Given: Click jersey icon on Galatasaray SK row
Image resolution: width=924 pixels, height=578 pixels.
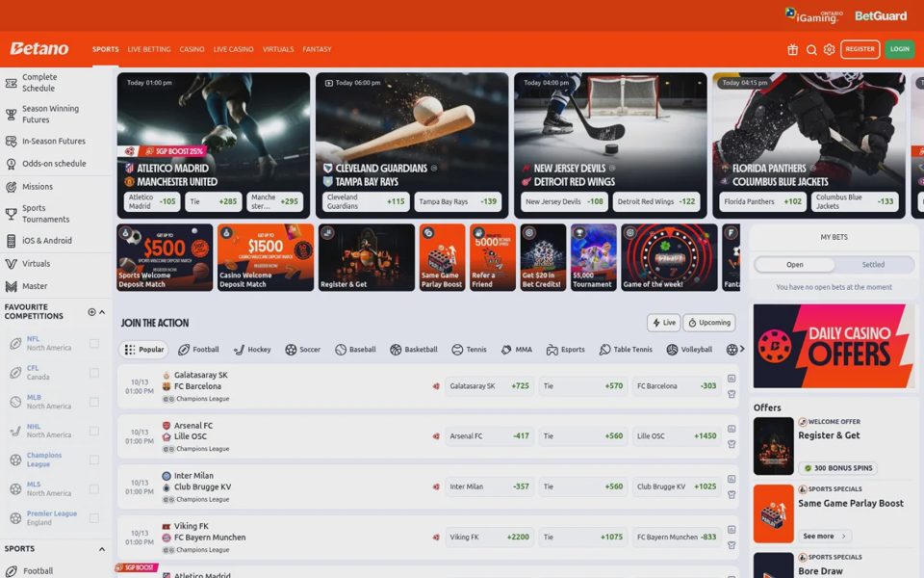Looking at the screenshot, I should pos(731,394).
